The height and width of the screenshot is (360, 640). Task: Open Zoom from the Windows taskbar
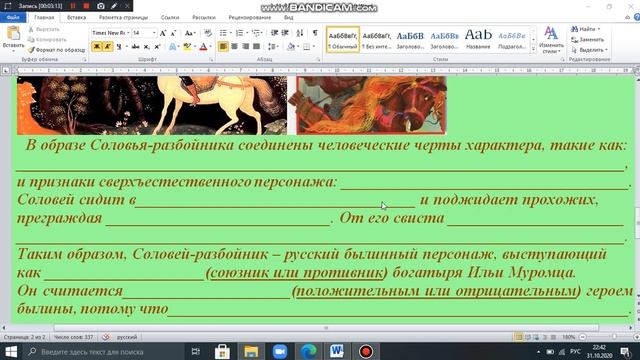280,351
